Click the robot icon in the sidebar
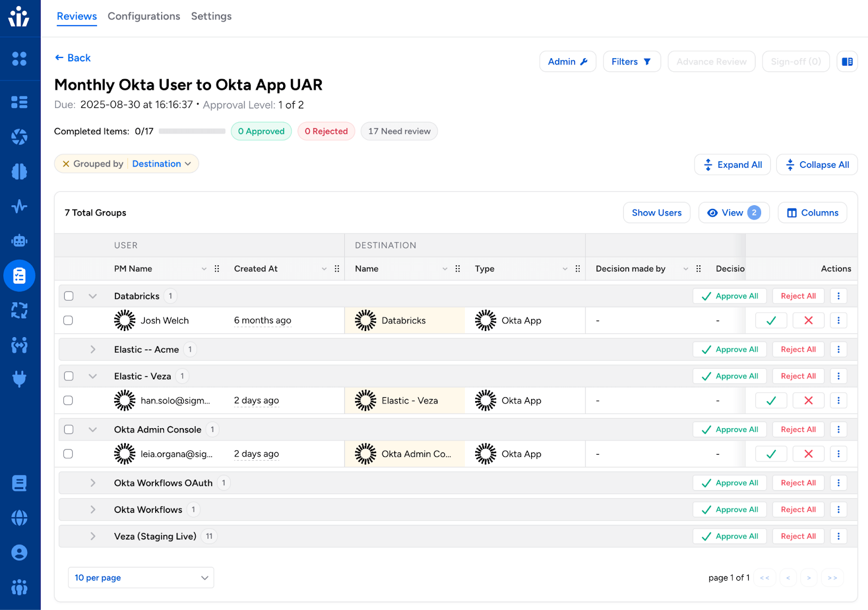 pos(20,240)
